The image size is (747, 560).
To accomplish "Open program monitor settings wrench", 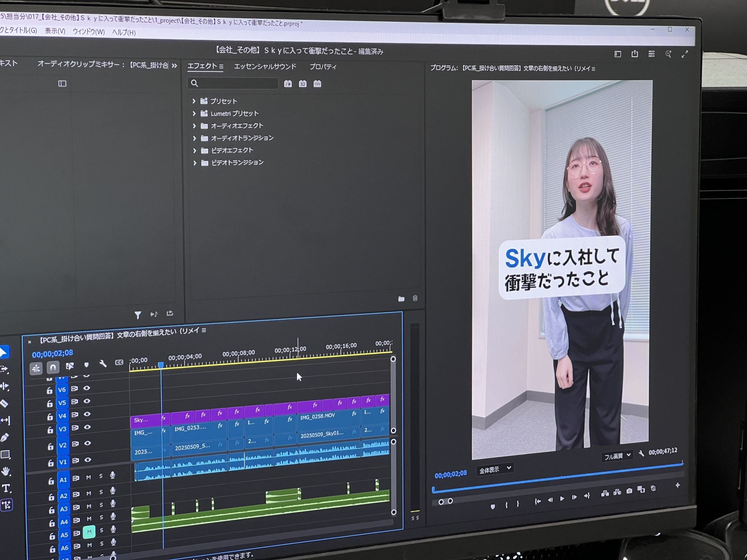I will click(x=641, y=453).
